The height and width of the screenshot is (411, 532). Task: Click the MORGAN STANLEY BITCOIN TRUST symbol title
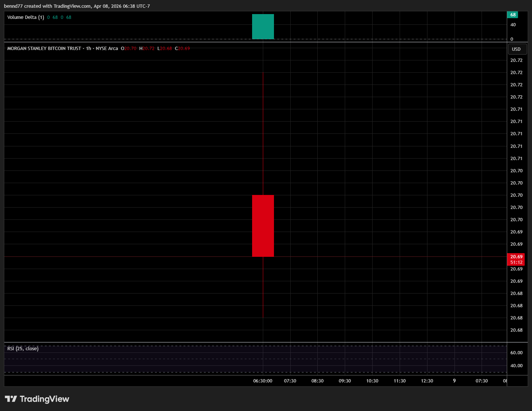[x=44, y=49]
